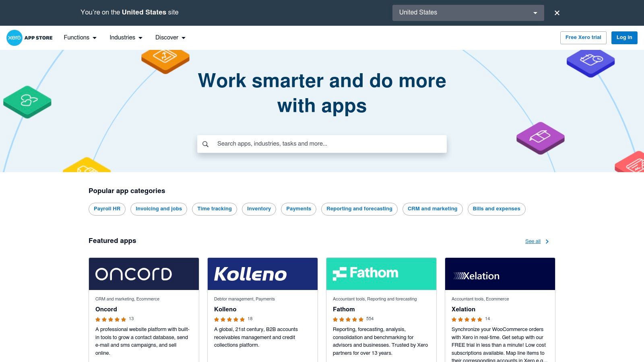644x362 pixels.
Task: Open the United States country selector
Action: (x=468, y=12)
